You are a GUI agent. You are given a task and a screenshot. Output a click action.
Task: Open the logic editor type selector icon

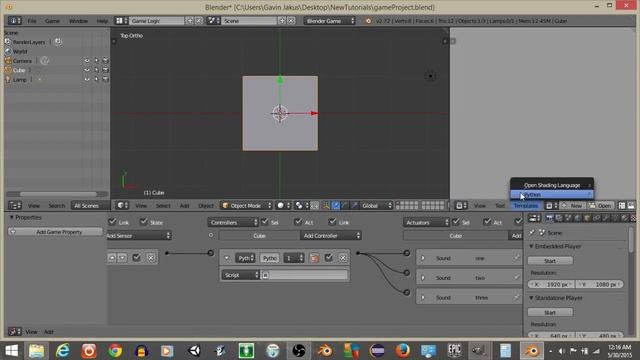click(15, 331)
